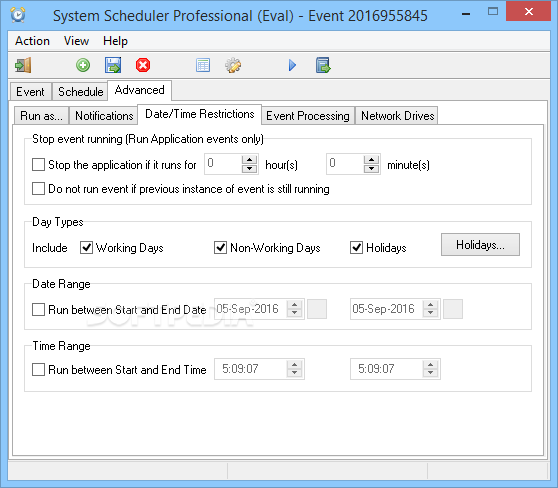This screenshot has height=488, width=558.
Task: Click the end time field 5:09:07
Action: pyautogui.click(x=387, y=369)
